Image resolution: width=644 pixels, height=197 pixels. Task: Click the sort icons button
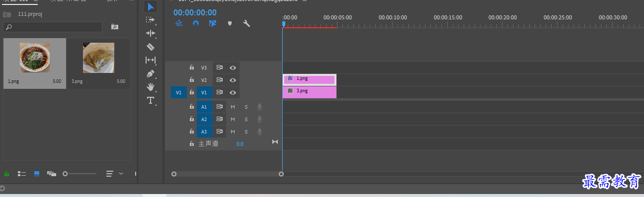(110, 174)
